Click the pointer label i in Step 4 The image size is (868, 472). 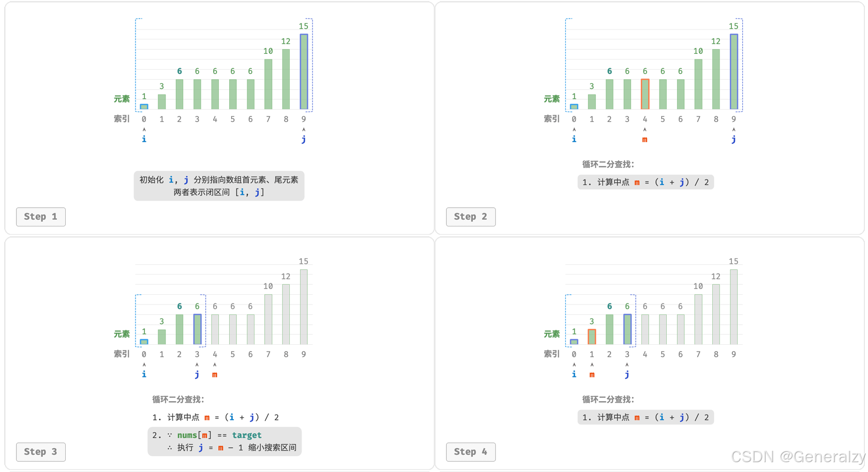pyautogui.click(x=574, y=374)
